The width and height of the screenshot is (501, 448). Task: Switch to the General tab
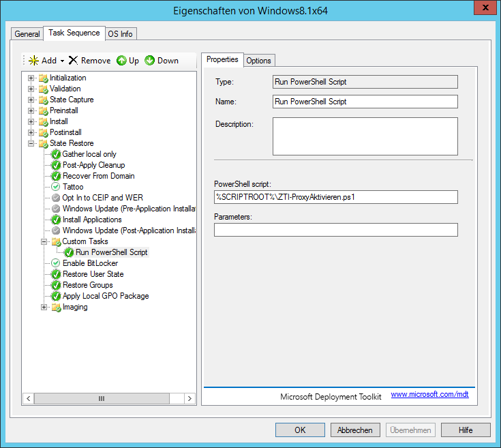(27, 34)
